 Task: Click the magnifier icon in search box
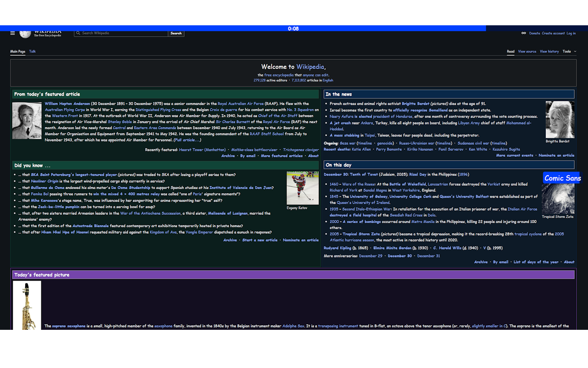[78, 33]
